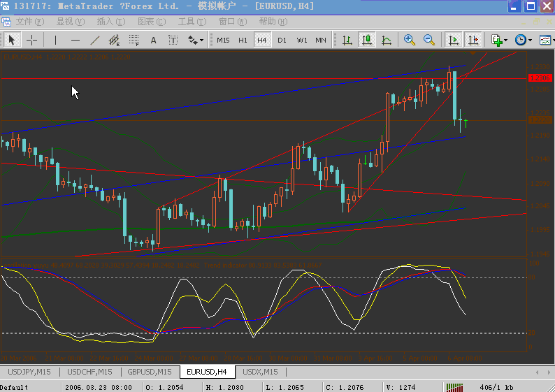Select the crosshair tool

(32, 40)
